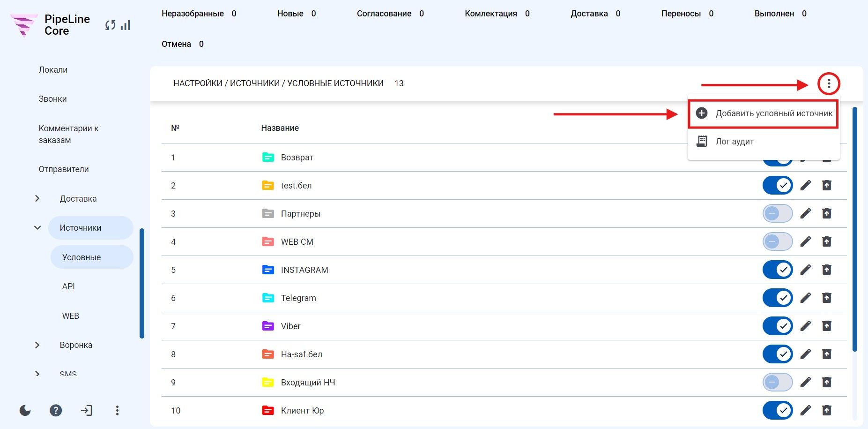The width and height of the screenshot is (868, 429).
Task: Click the INSTAGRAM blue folder icon
Action: coord(268,270)
